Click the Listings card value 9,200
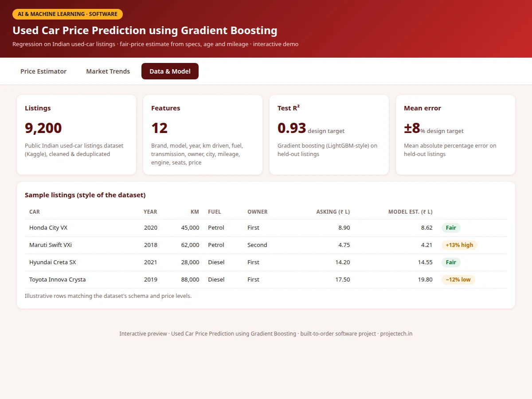Viewport: 532px width, 399px height. click(43, 128)
